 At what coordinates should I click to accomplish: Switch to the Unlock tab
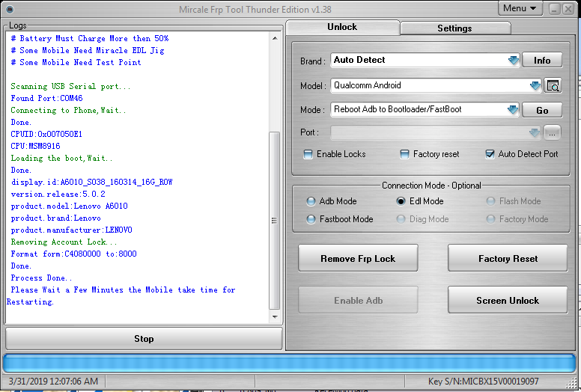pyautogui.click(x=342, y=27)
